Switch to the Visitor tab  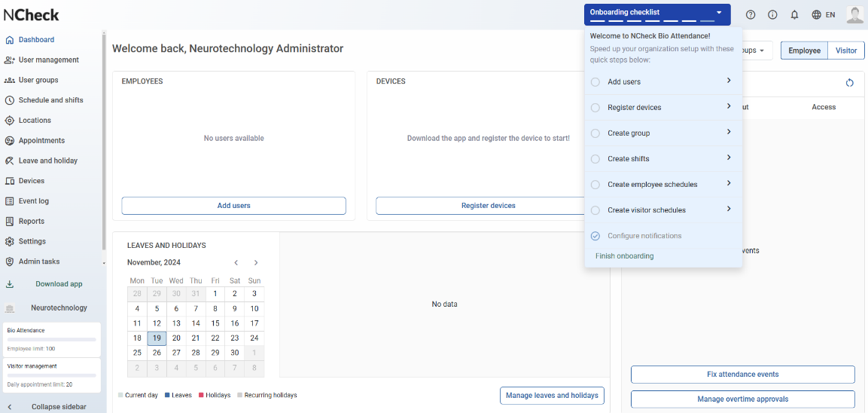[846, 50]
